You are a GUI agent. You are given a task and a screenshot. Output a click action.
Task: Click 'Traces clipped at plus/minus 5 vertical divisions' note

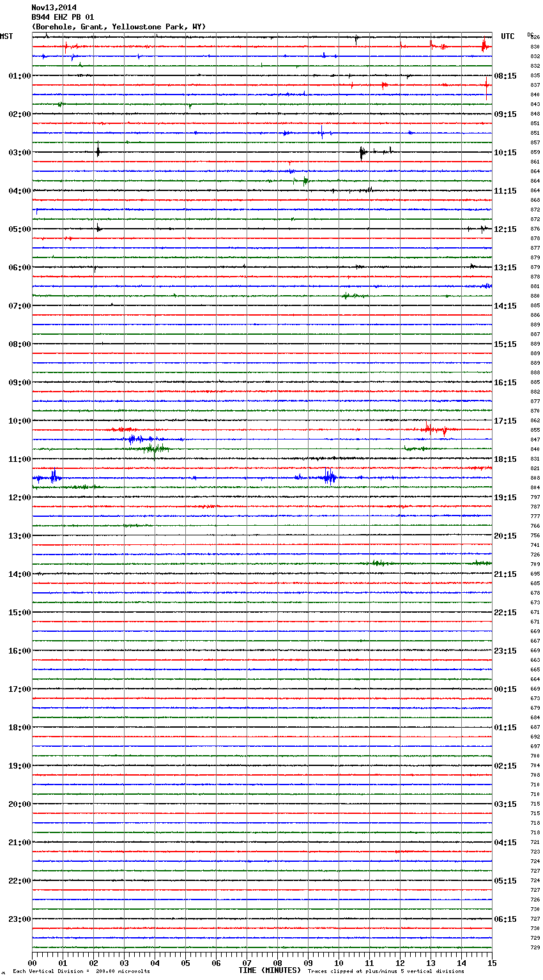[386, 972]
